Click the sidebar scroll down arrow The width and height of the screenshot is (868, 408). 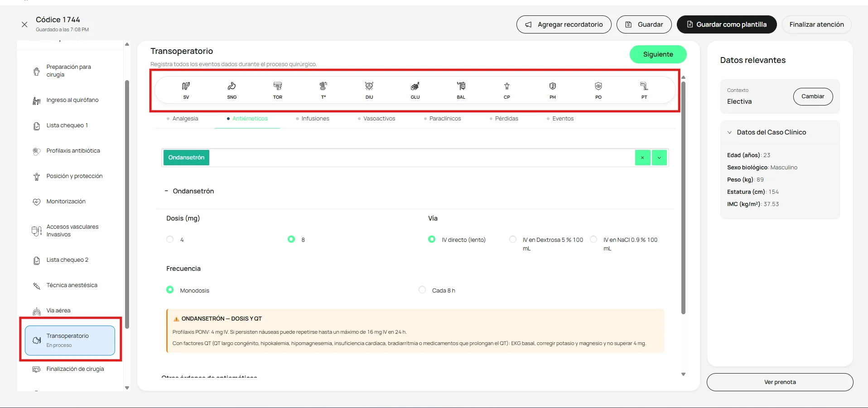[x=127, y=388]
